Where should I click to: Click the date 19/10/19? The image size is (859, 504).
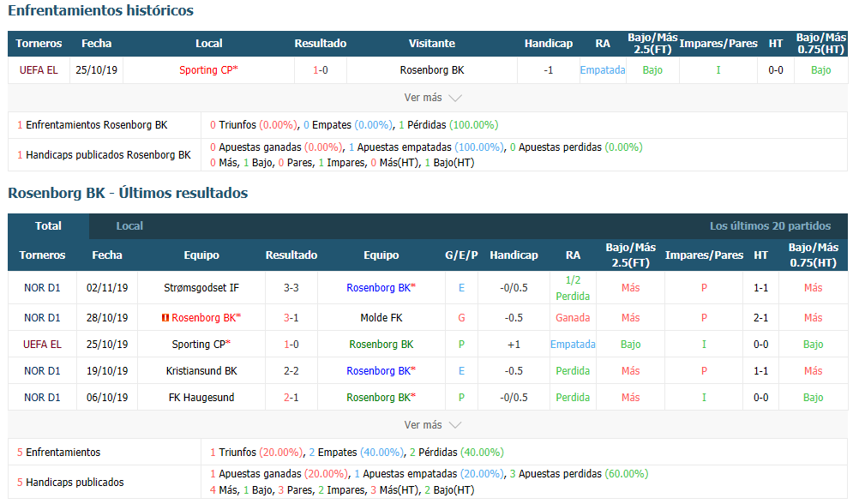107,371
